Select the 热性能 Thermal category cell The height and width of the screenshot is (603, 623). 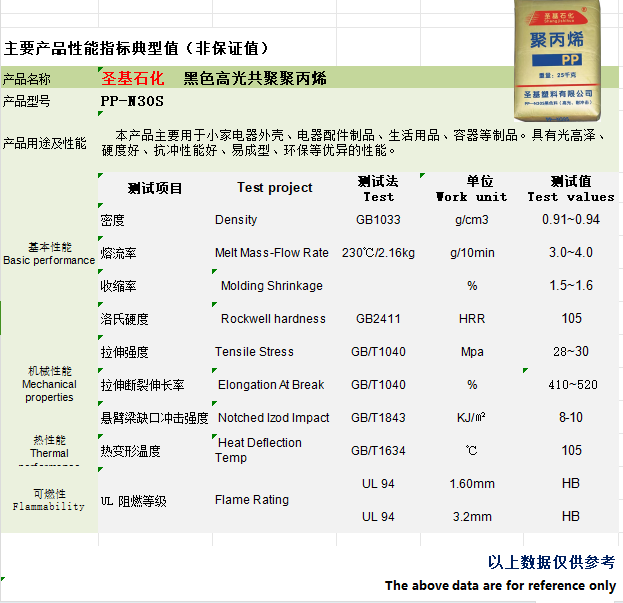[x=49, y=450]
